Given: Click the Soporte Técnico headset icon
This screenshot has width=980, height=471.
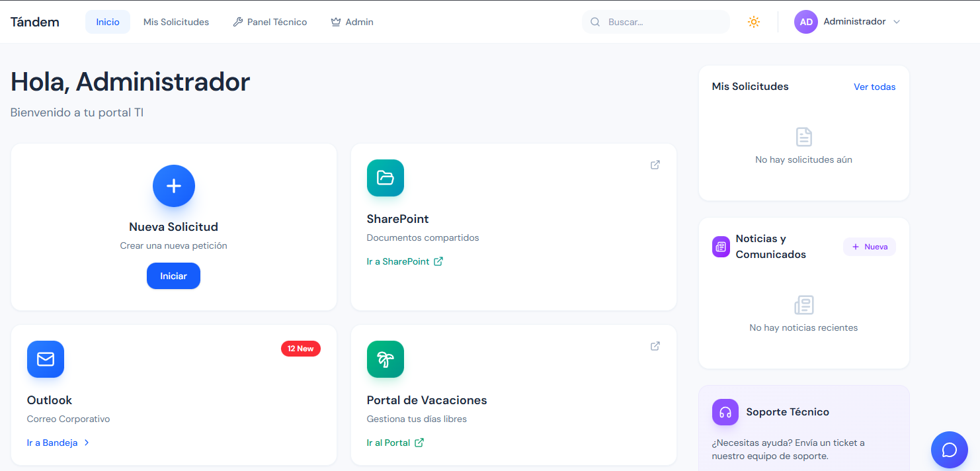Looking at the screenshot, I should [725, 411].
